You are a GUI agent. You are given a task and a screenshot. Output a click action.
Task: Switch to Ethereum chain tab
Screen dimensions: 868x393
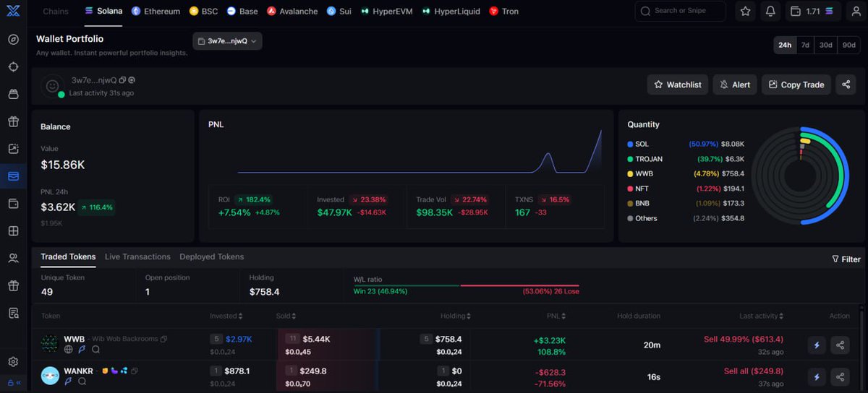(x=156, y=12)
